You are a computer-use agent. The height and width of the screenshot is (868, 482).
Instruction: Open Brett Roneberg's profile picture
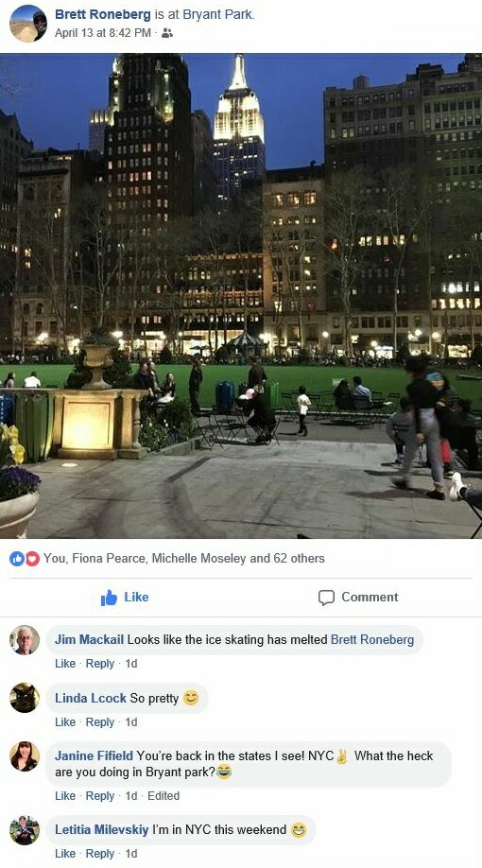click(x=28, y=24)
